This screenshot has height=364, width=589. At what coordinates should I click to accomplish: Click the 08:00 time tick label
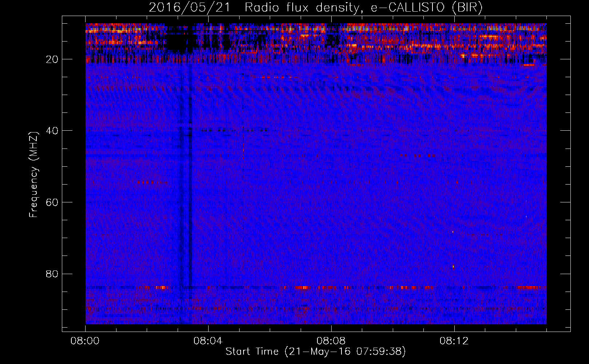tap(85, 341)
